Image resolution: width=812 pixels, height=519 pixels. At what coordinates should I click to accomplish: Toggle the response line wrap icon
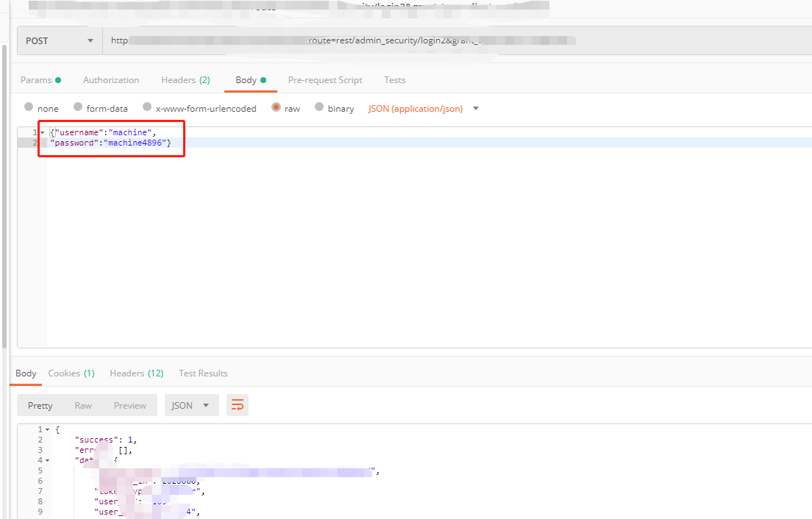(x=237, y=405)
